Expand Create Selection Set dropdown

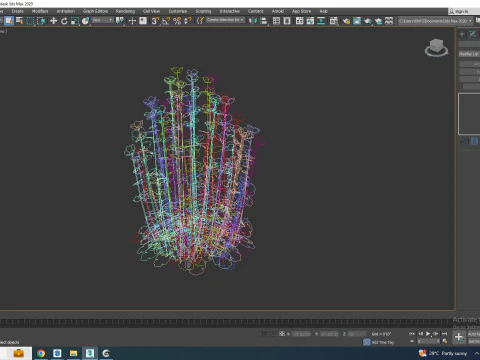click(x=225, y=20)
